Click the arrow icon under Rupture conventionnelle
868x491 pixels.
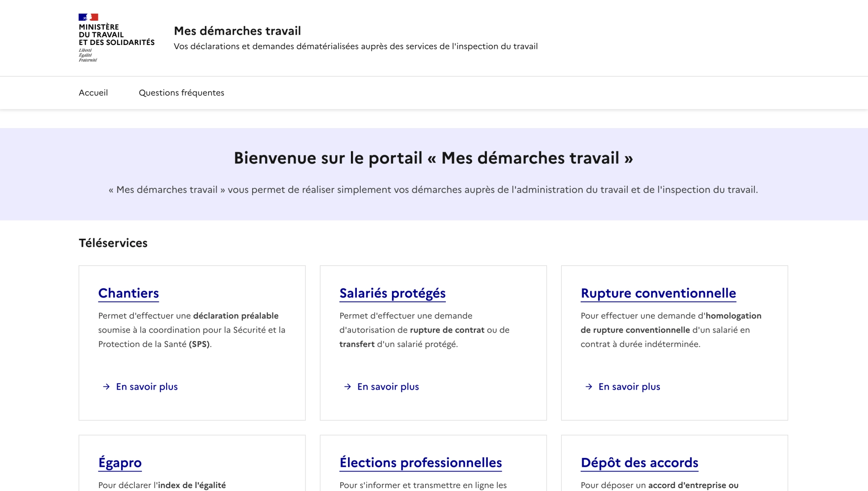pos(589,387)
